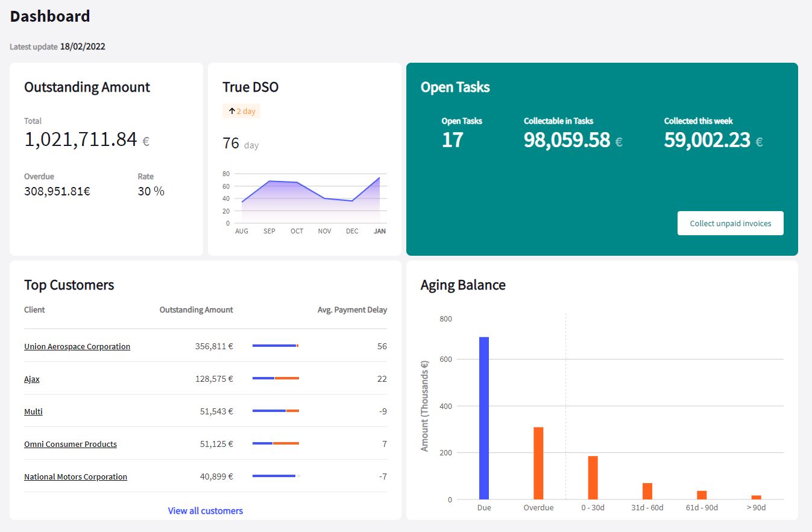Open the Ajax client record

pyautogui.click(x=31, y=379)
